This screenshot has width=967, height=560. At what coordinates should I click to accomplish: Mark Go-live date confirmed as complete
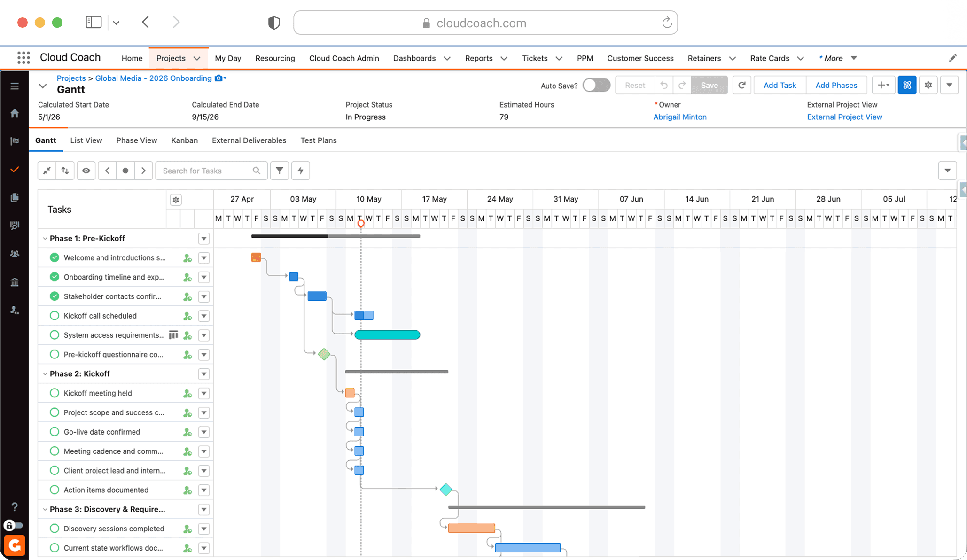point(55,432)
